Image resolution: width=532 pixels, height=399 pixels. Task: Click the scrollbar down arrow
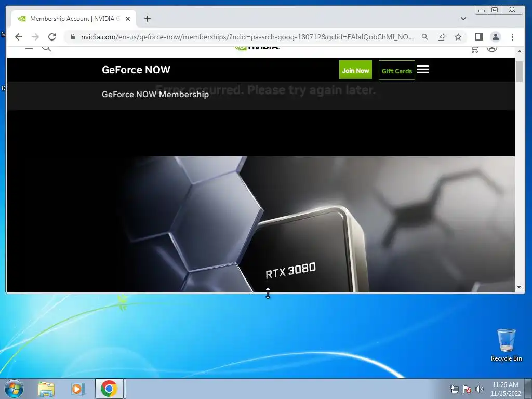click(519, 287)
